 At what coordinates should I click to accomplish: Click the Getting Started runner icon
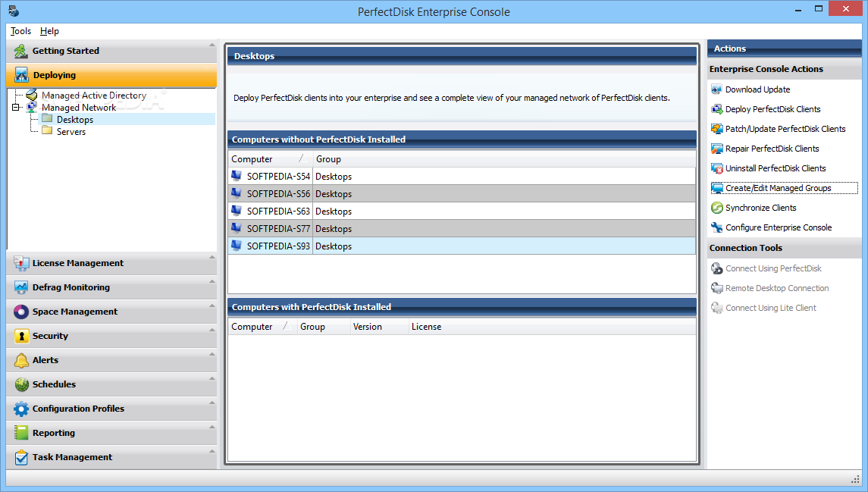[21, 51]
